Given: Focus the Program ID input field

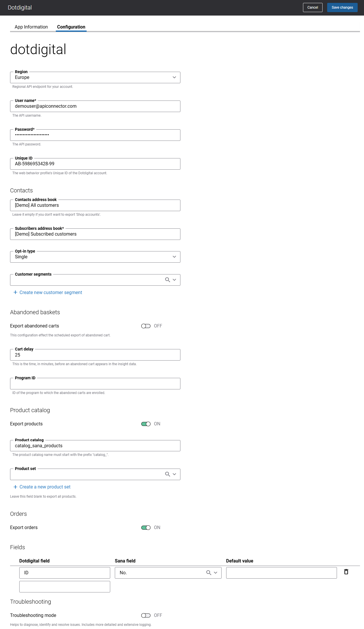Looking at the screenshot, I should click(x=95, y=384).
